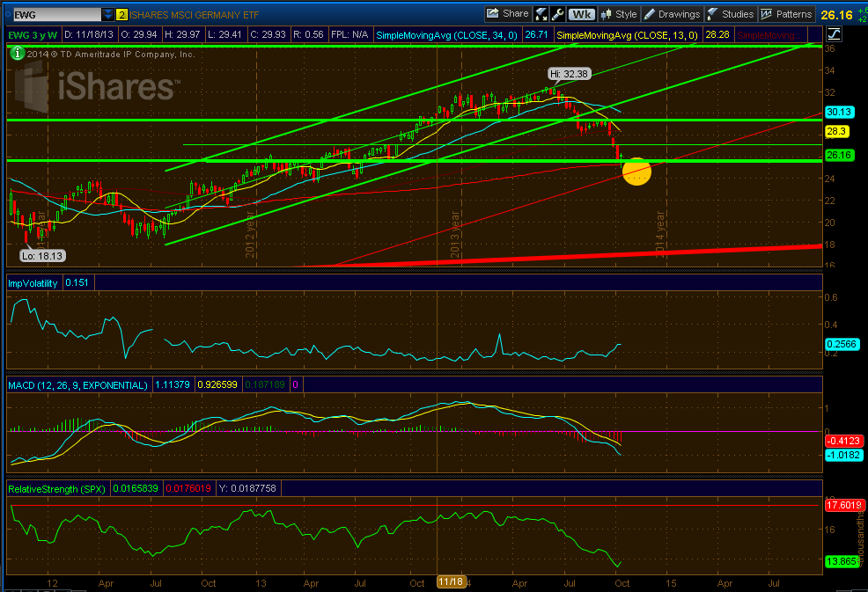Open the quick study flask icon
868x592 pixels.
(x=541, y=14)
